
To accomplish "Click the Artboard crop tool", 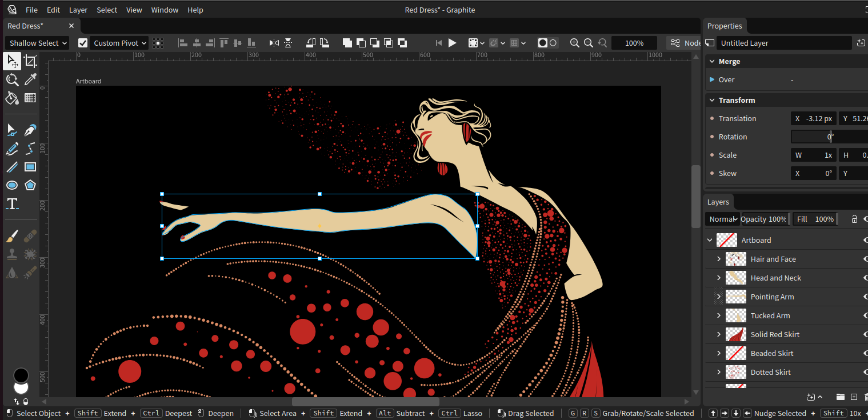I will coord(30,61).
